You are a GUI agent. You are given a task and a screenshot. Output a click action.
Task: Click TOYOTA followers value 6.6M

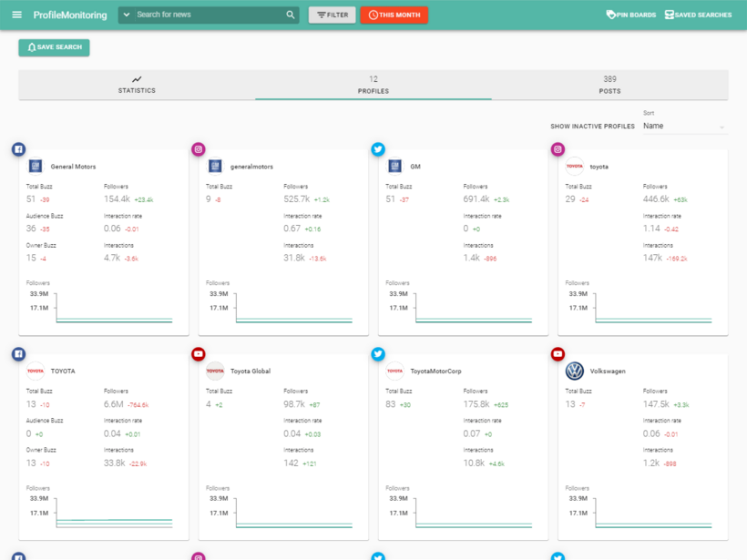coord(113,403)
